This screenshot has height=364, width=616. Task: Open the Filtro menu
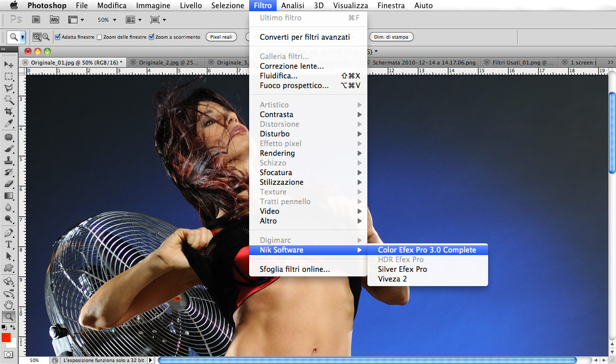pyautogui.click(x=263, y=6)
